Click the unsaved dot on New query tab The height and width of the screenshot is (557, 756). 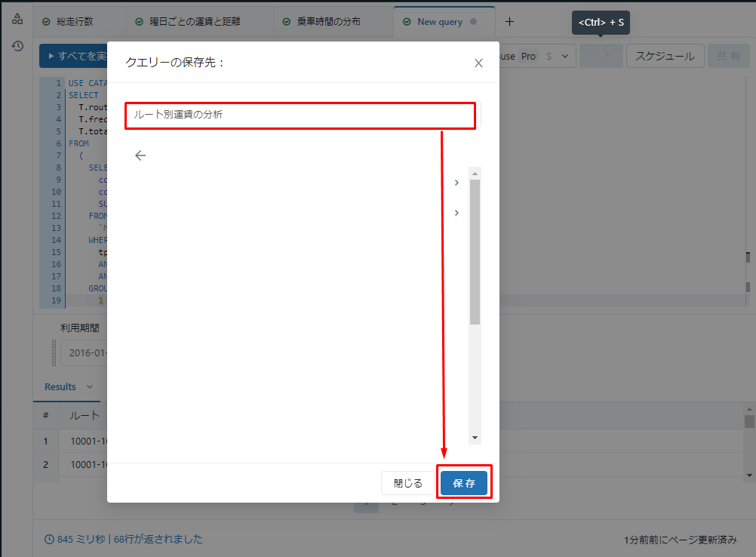click(x=474, y=22)
